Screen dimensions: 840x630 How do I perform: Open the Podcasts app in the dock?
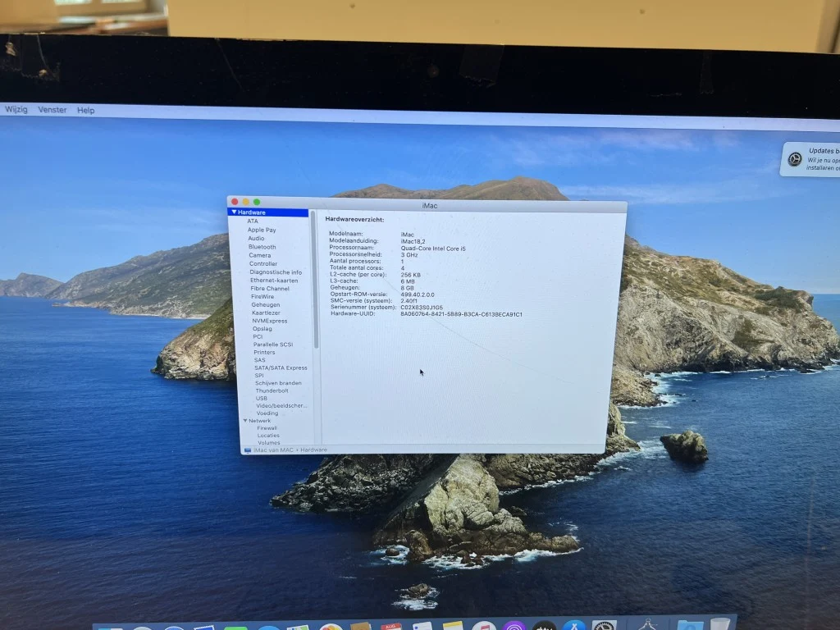click(x=514, y=625)
